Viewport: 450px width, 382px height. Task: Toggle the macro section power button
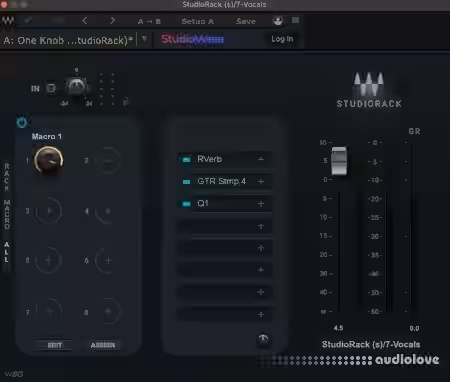tap(22, 123)
